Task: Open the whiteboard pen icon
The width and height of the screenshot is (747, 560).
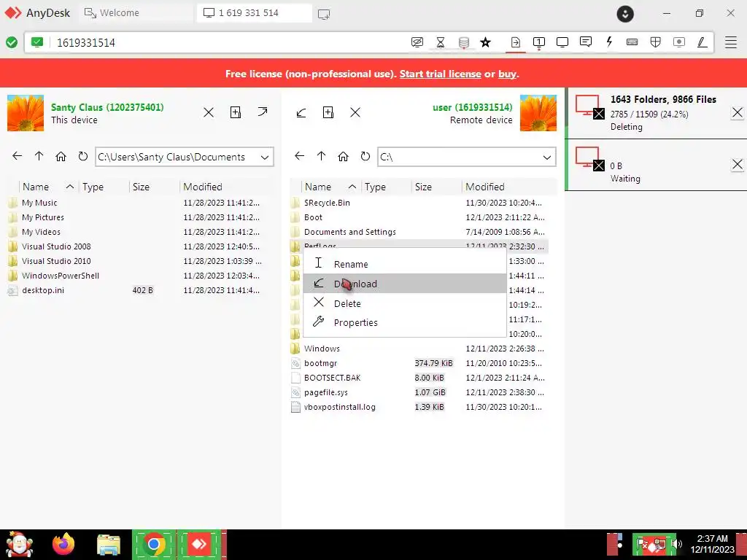Action: [702, 42]
